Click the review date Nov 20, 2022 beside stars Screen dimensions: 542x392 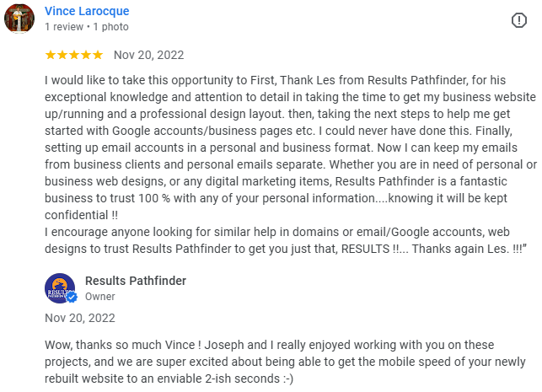(x=148, y=56)
